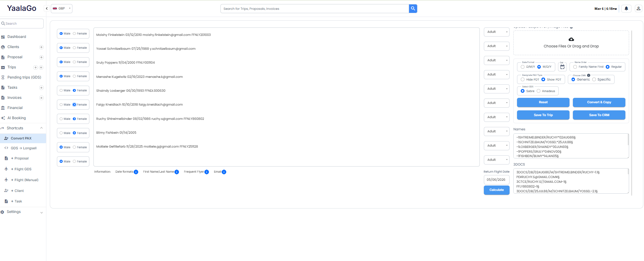Click the plus icon next to Invoices
Screen dimensions: 644x261
point(41,98)
